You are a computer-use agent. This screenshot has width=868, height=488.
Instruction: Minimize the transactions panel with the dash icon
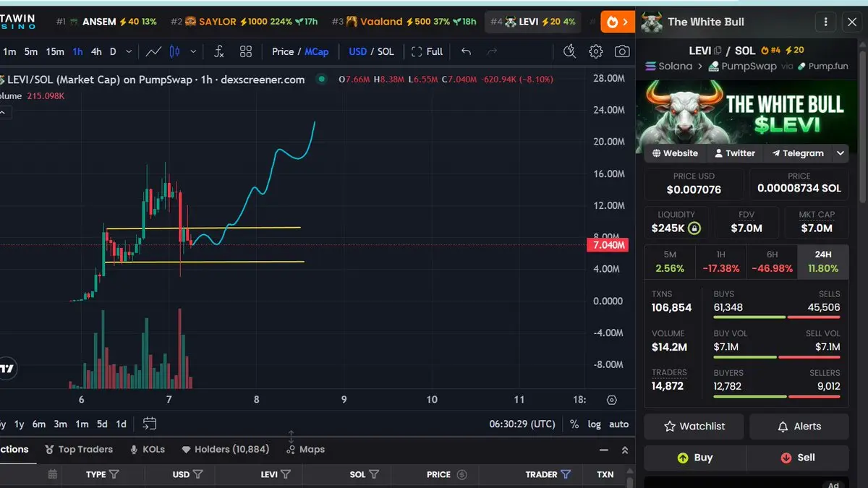(x=604, y=450)
